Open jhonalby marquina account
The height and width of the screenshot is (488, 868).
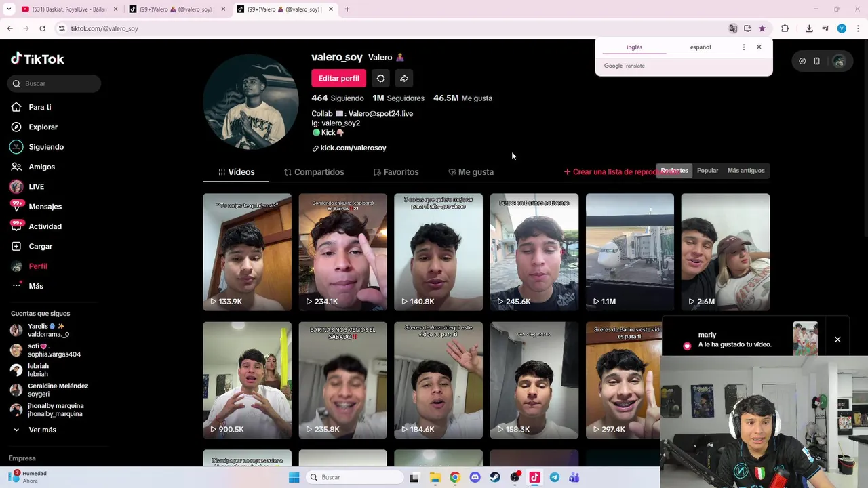tap(46, 410)
